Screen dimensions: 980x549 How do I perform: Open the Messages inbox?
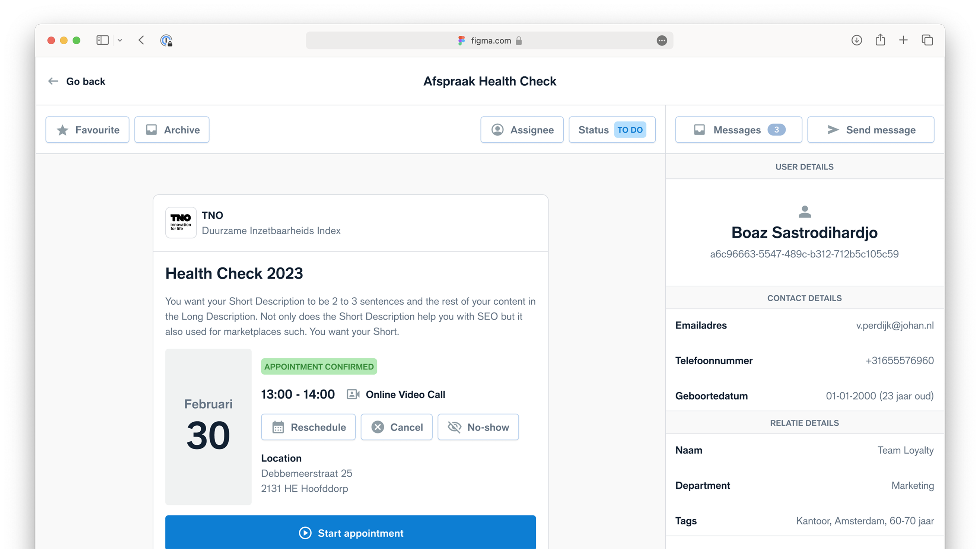tap(738, 130)
